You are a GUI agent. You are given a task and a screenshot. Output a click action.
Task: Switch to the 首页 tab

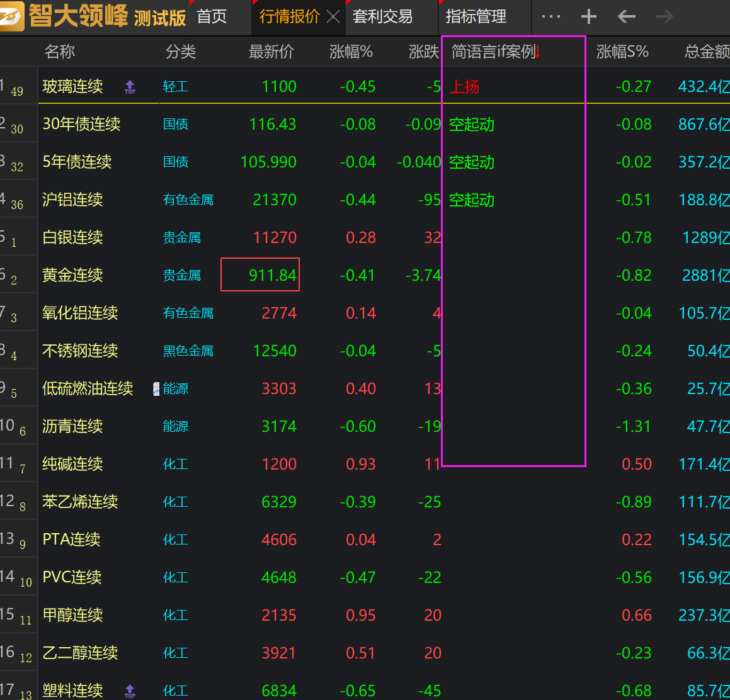212,17
